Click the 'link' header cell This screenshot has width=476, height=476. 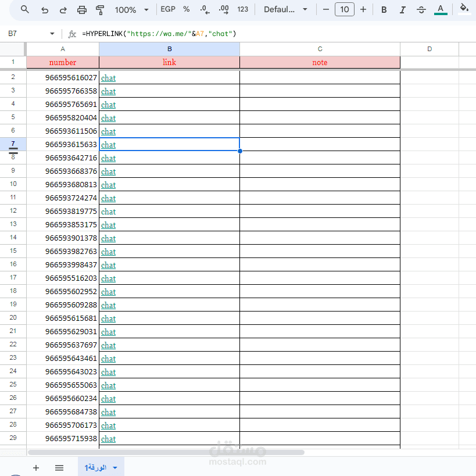[x=169, y=62]
